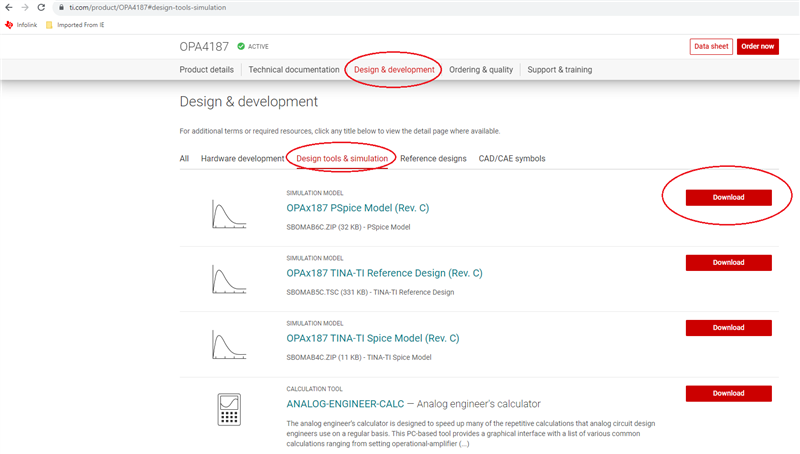The image size is (800, 454).
Task: Open OPAx187 TINA-TI Reference Design (Rev. C) link
Action: (384, 273)
